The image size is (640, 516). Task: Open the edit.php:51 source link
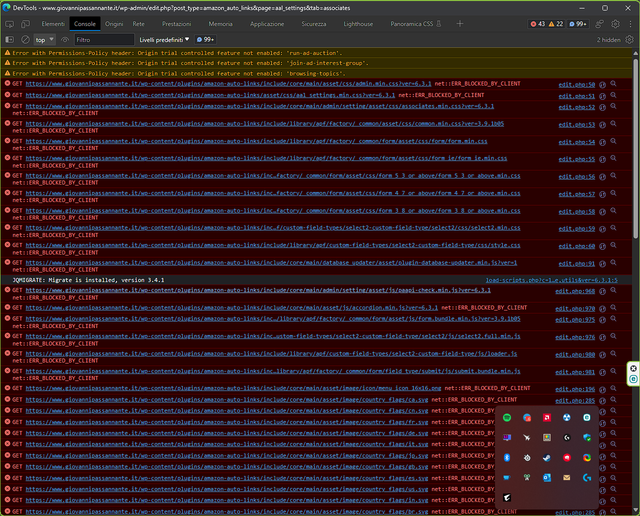pyautogui.click(x=577, y=96)
